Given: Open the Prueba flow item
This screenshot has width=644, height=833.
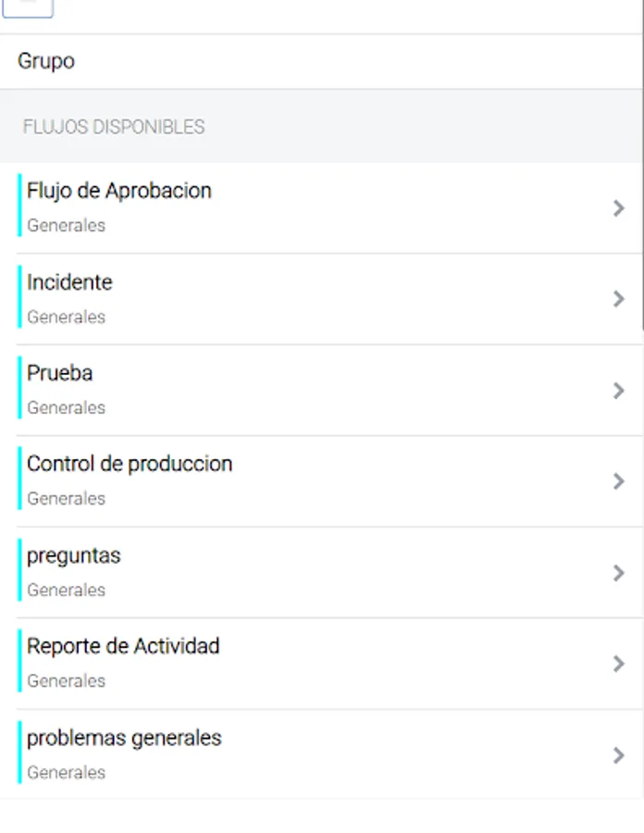Looking at the screenshot, I should [x=322, y=391].
